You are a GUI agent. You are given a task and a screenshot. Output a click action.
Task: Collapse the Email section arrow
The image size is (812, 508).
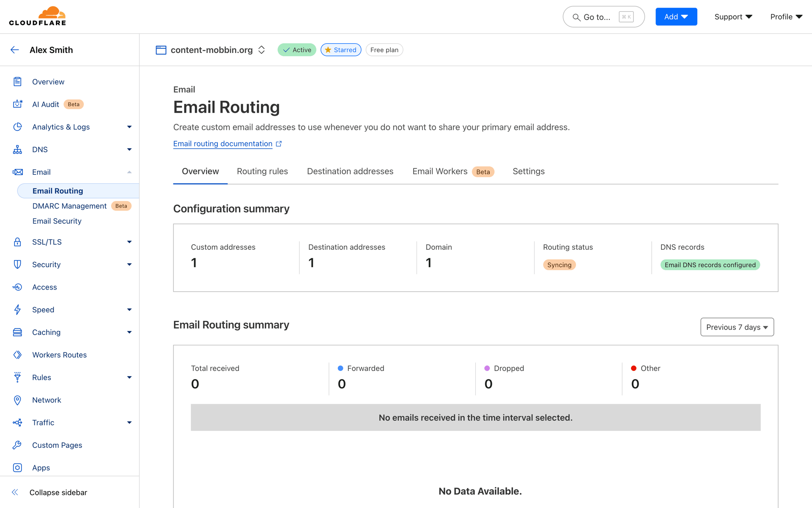[129, 172]
